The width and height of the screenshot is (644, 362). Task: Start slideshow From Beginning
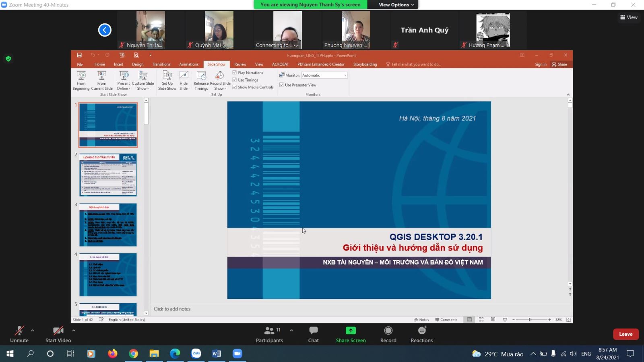click(81, 80)
